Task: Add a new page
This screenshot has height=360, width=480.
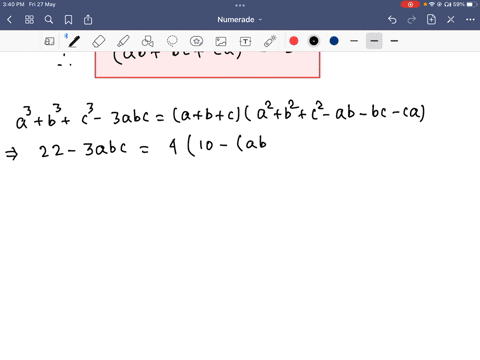Action: click(431, 19)
